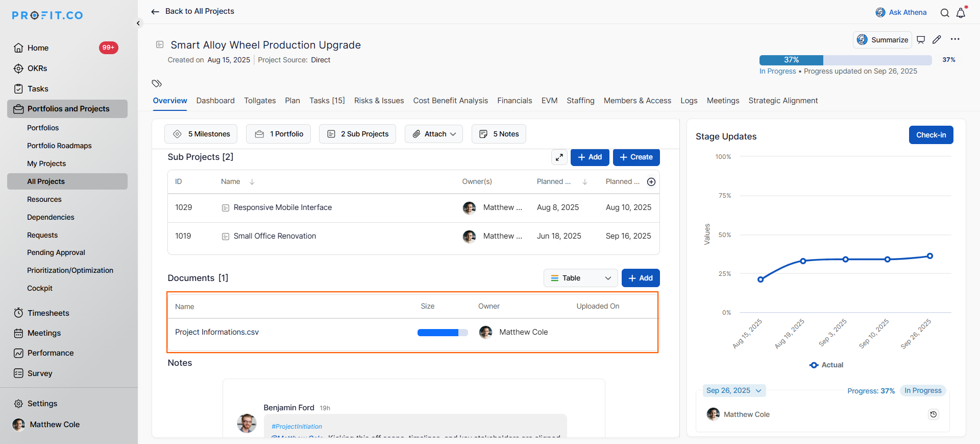Open the Sep 26, 2025 date dropdown

pos(733,391)
